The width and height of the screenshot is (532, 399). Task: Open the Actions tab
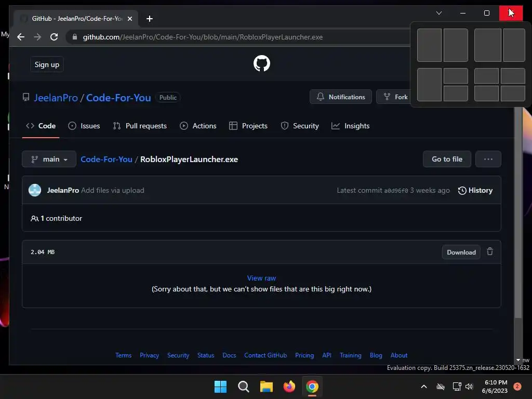[198, 126]
